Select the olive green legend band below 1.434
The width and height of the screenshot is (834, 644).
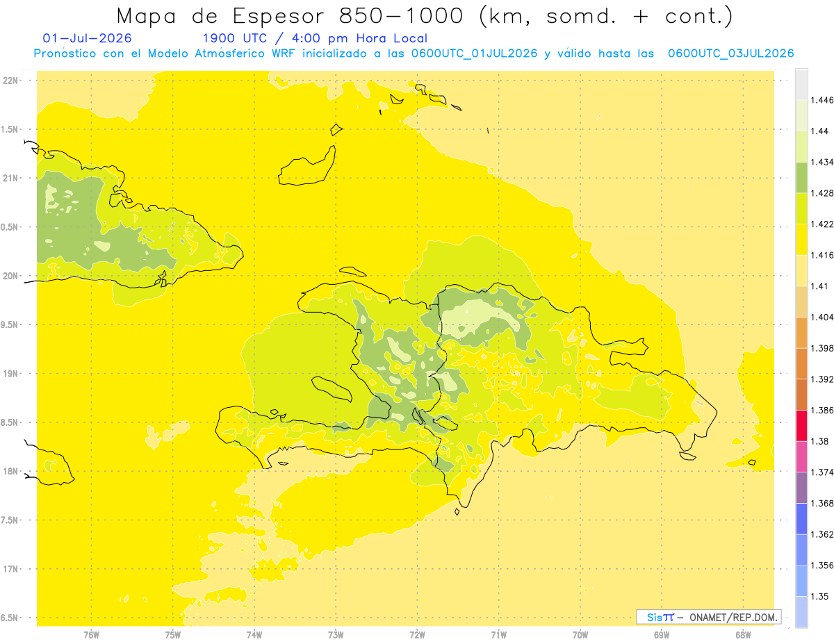tap(801, 177)
